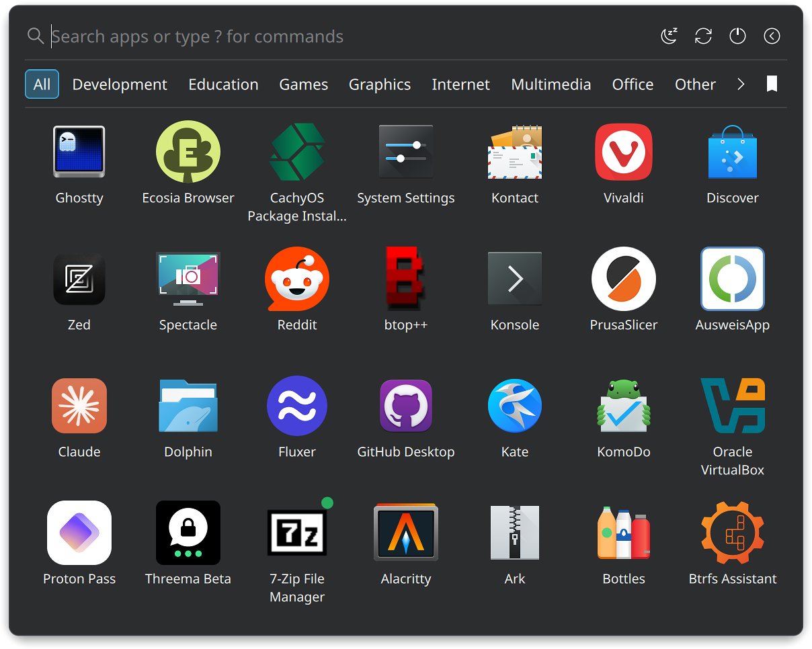
Task: Switch to the Development category
Action: pyautogui.click(x=120, y=84)
